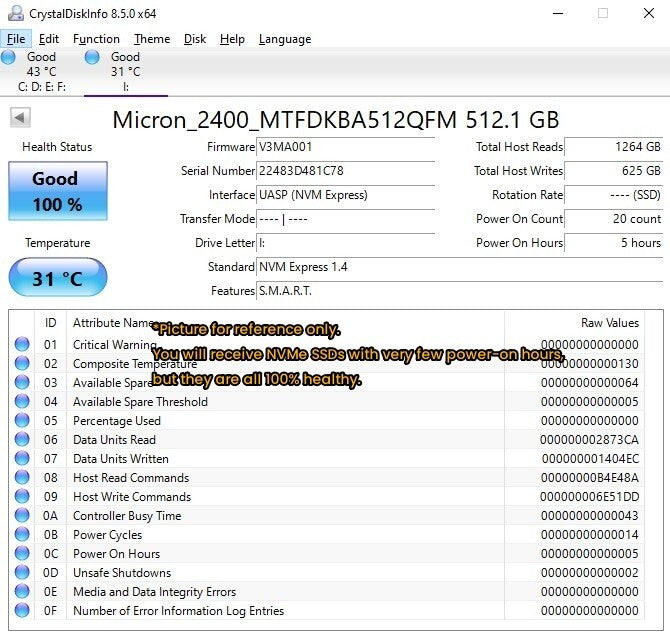Viewport: 670px width, 637px height.
Task: Click the status orb for Available Spare row 03
Action: coord(22,382)
